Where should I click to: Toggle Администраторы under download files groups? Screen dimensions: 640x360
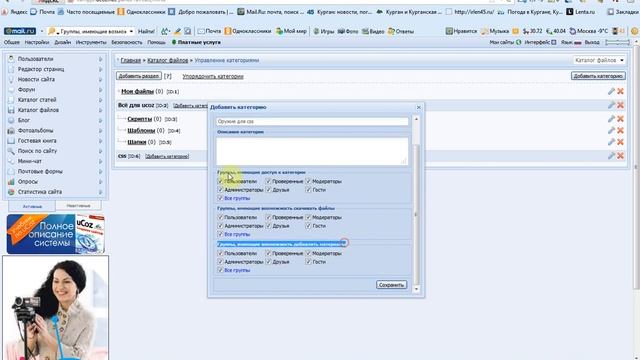click(x=220, y=226)
